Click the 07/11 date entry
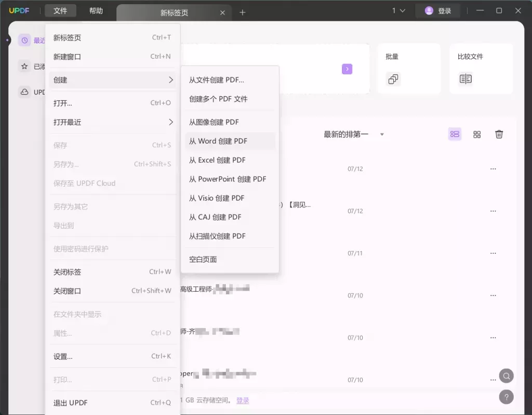532x415 pixels. (355, 253)
